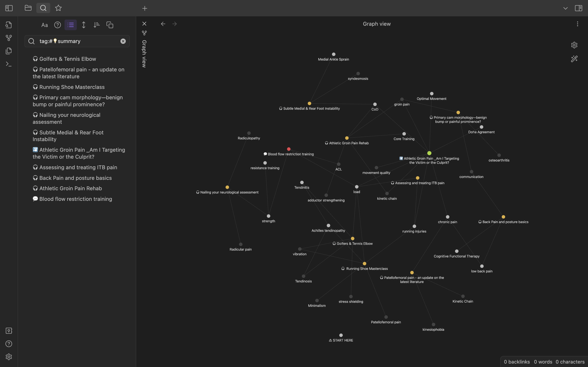Toggle show more context arrows
Screen dimensions: 588x367
tap(84, 25)
